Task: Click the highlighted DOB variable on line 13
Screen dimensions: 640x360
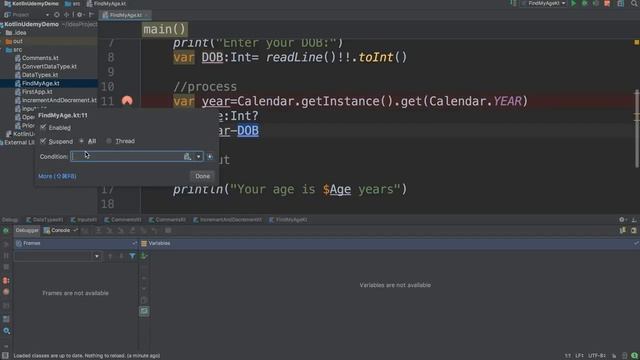Action: click(248, 131)
